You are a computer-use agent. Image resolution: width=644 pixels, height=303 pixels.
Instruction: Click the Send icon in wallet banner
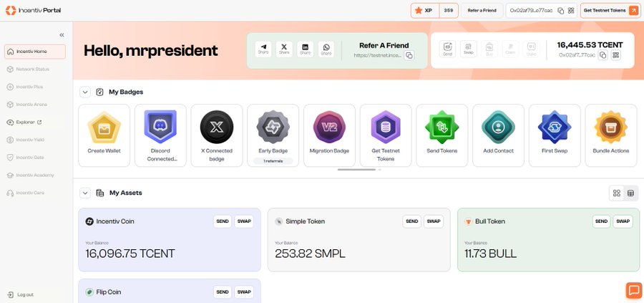pos(447,49)
